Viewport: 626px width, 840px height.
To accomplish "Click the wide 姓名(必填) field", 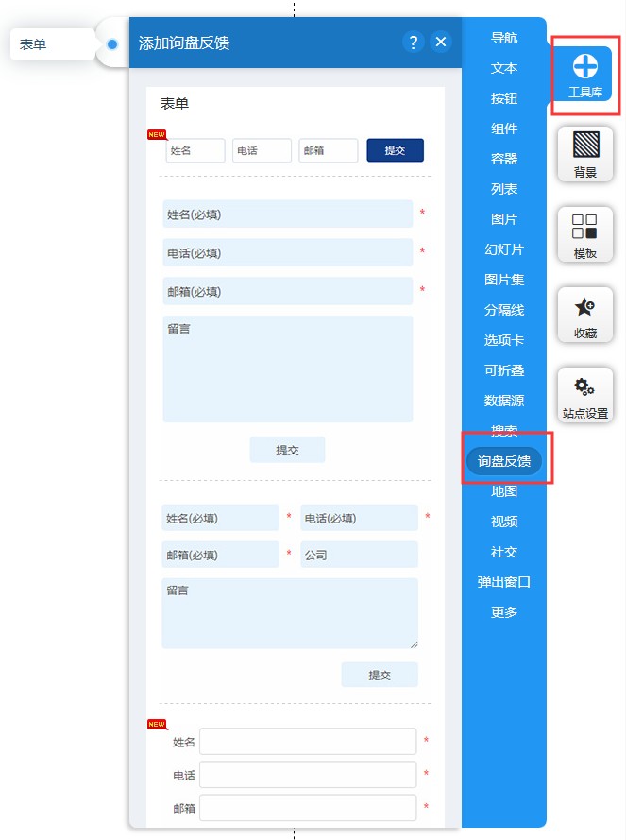I will (288, 214).
